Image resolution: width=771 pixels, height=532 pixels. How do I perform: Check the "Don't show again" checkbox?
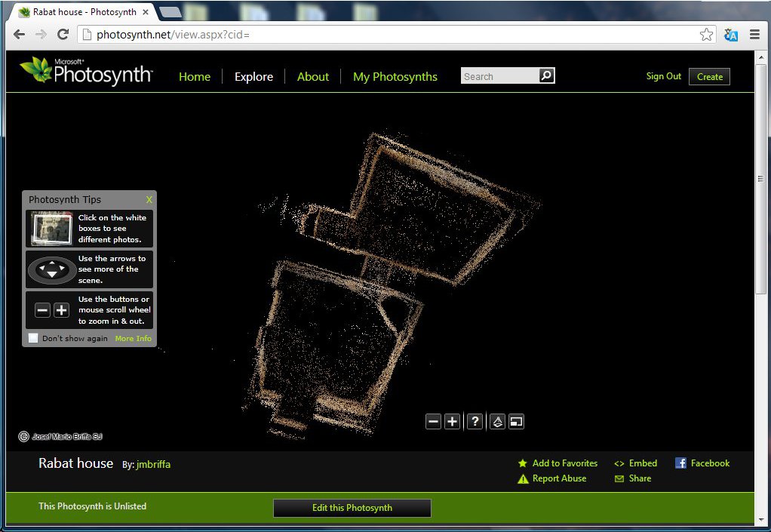click(33, 338)
